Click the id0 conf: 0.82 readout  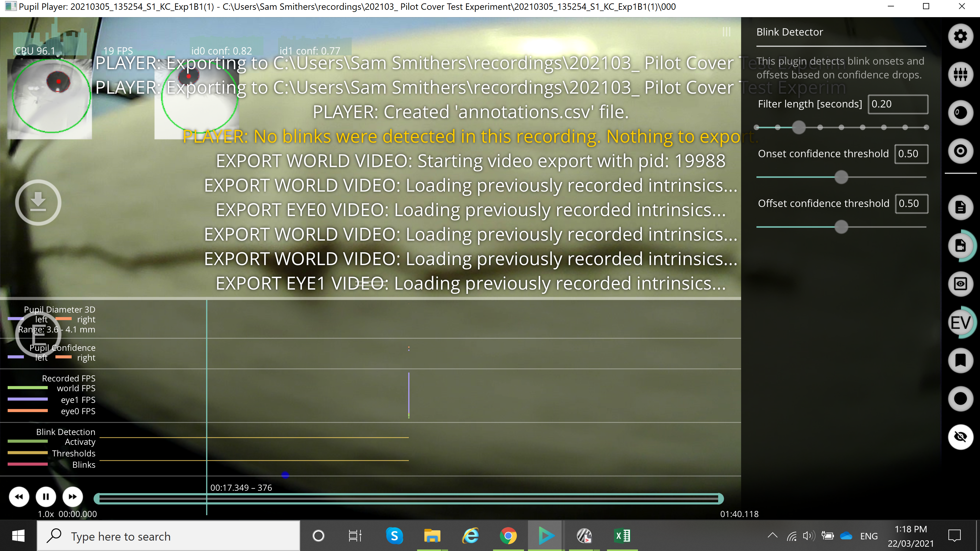pos(221,51)
